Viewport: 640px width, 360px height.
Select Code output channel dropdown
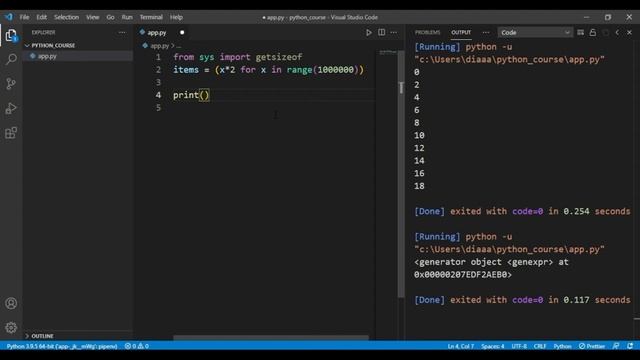click(535, 32)
